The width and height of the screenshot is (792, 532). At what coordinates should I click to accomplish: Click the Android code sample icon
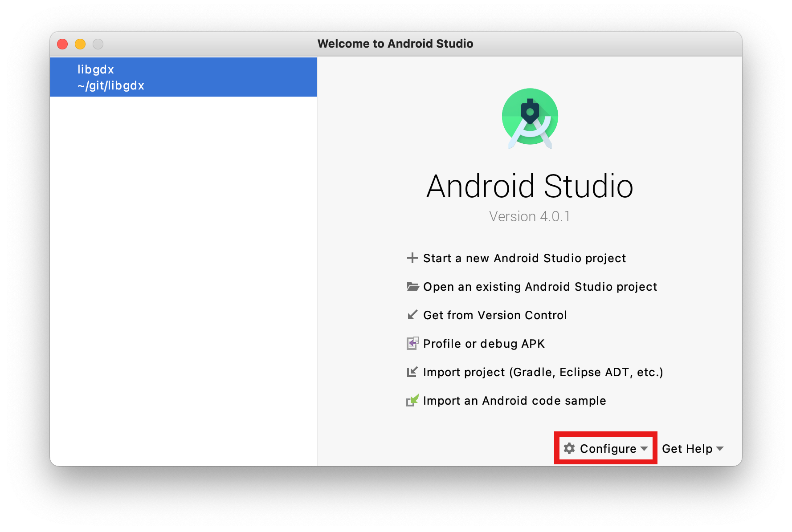pyautogui.click(x=412, y=400)
